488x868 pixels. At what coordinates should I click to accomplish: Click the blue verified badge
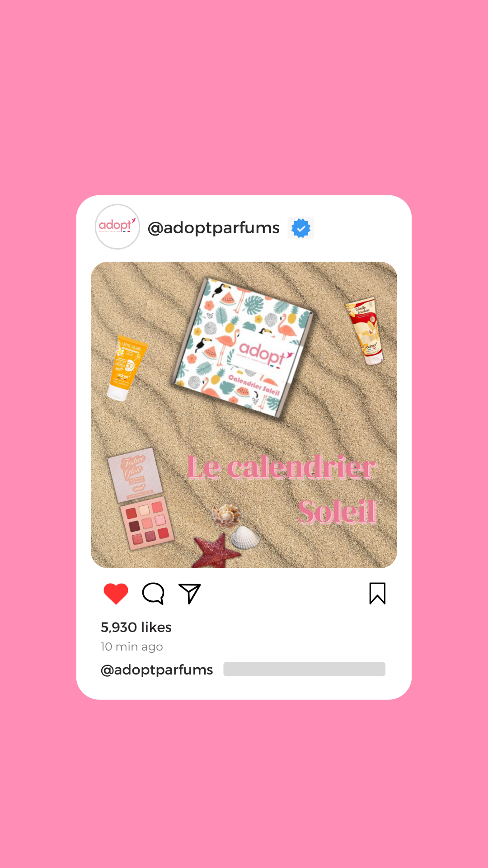click(301, 228)
